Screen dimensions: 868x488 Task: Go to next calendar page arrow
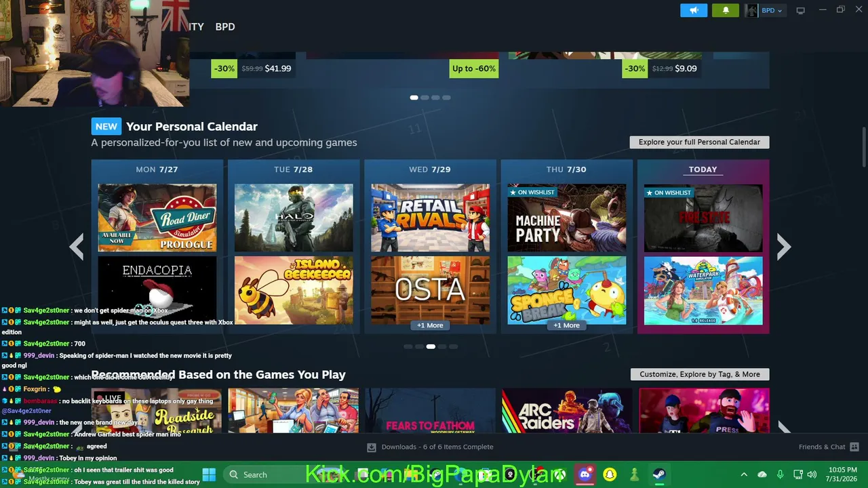[x=783, y=247]
